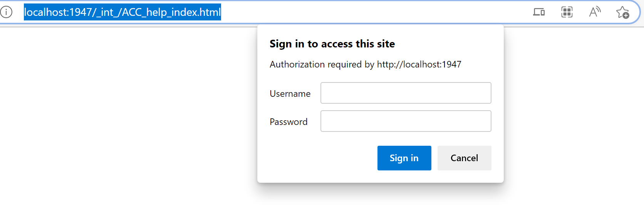Image resolution: width=644 pixels, height=219 pixels.
Task: Click the QR code generator icon
Action: click(x=567, y=12)
